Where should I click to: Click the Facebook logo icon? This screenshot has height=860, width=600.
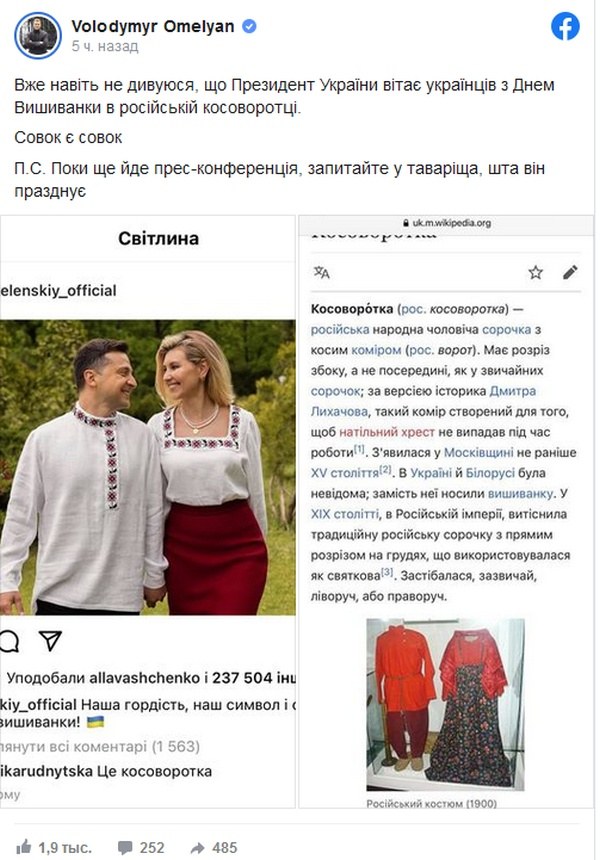coord(565,26)
